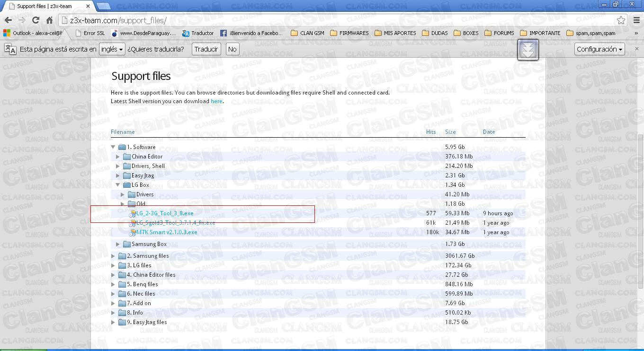Image resolution: width=644 pixels, height=351 pixels.
Task: Open the Facebook iBienvenido bookmark
Action: [251, 33]
